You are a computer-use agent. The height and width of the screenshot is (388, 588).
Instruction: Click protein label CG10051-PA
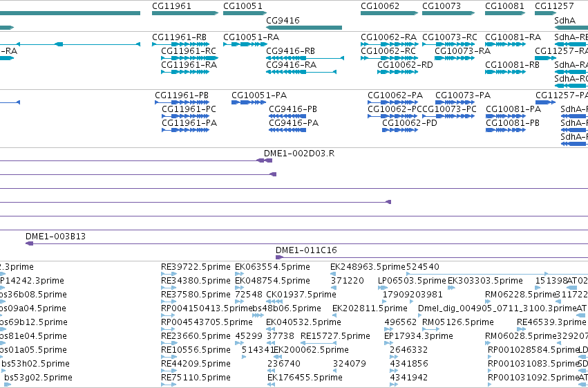259,95
